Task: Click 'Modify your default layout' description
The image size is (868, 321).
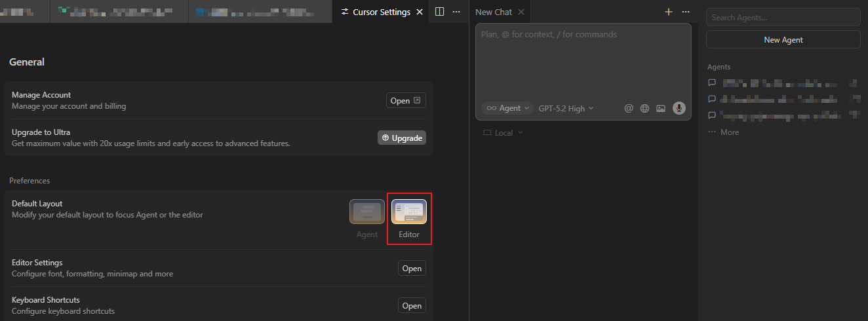Action: 108,215
